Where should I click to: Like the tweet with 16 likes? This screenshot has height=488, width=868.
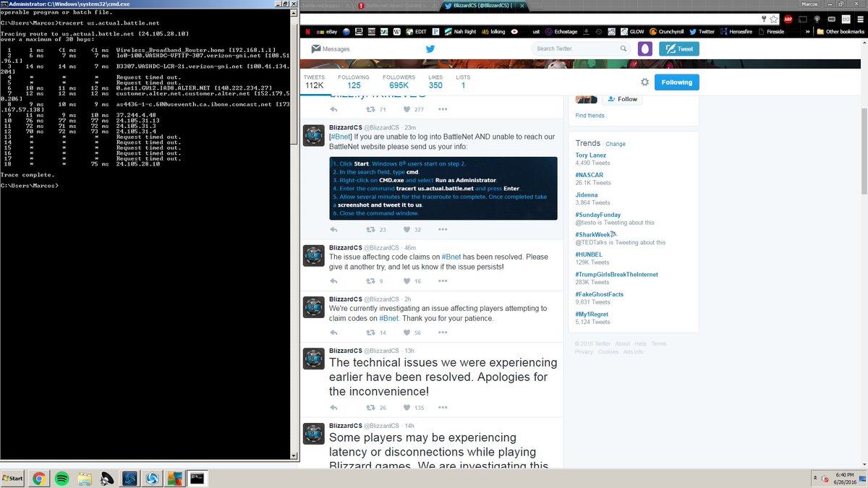407,281
